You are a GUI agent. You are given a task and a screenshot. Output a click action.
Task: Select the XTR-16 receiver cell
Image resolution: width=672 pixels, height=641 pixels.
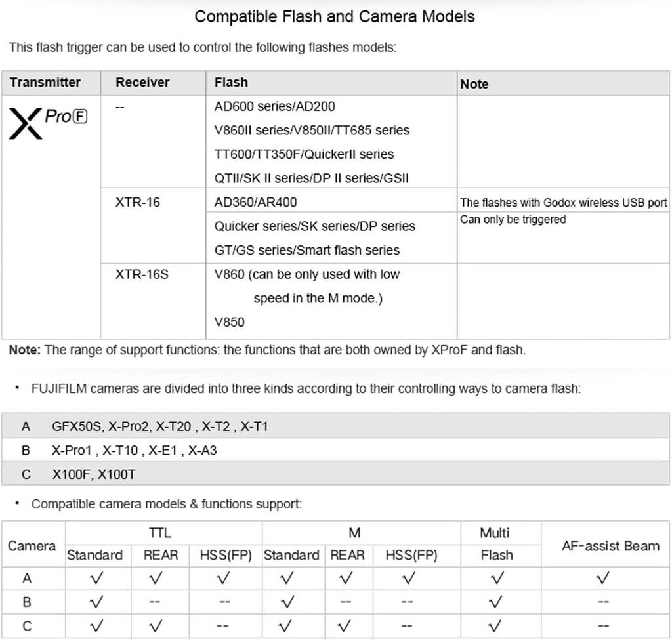coord(138,203)
